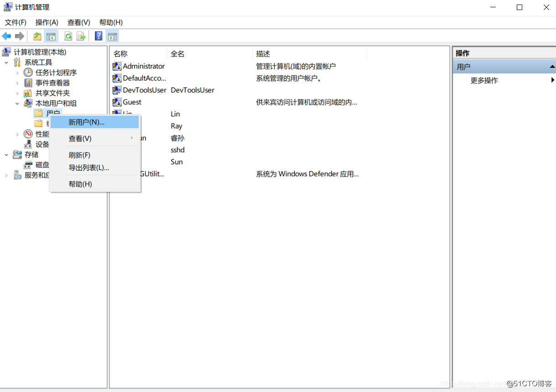Click full name cell 'Sun'
The width and height of the screenshot is (556, 392).
coord(177,162)
